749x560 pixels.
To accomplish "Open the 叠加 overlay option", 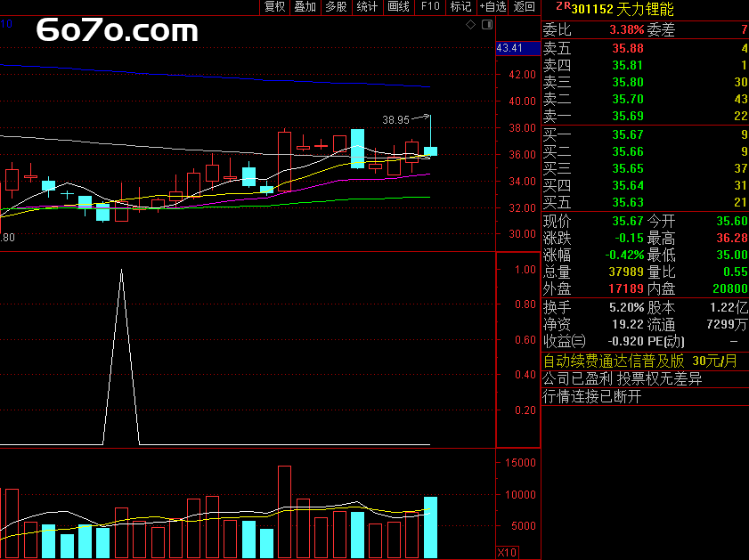I will click(305, 7).
